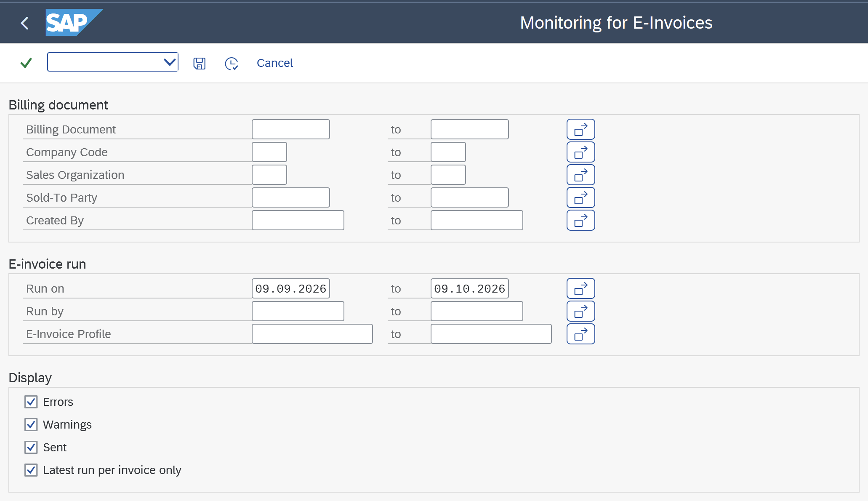The width and height of the screenshot is (868, 501).
Task: Click the Billing Document to field
Action: pos(470,129)
